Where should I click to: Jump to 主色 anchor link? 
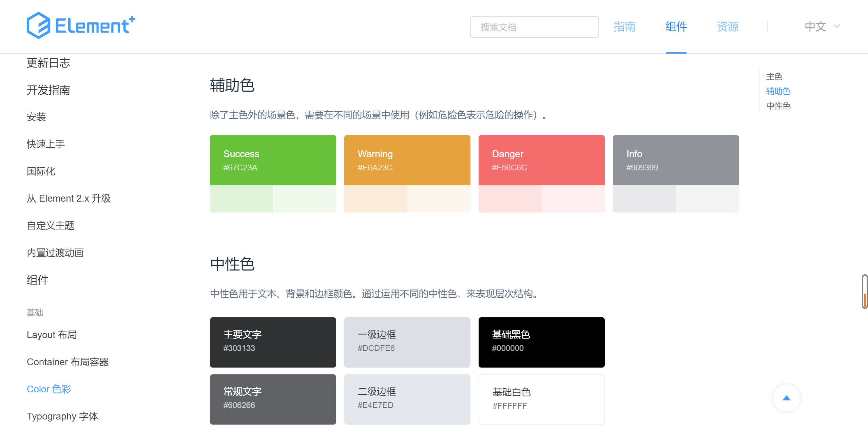[x=774, y=77]
